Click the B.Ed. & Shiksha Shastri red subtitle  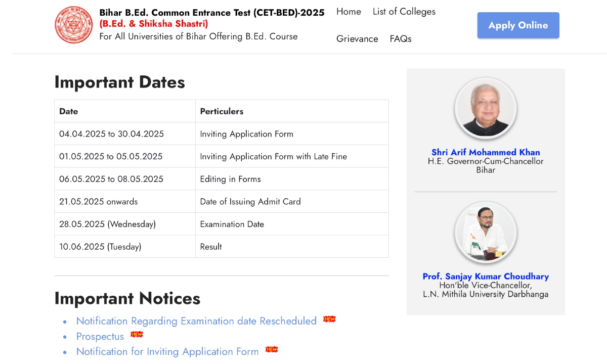(154, 24)
